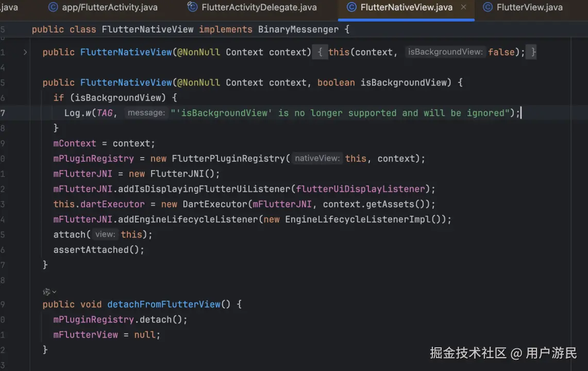Click class icon on FlutterNativeView.java tab

tap(351, 7)
